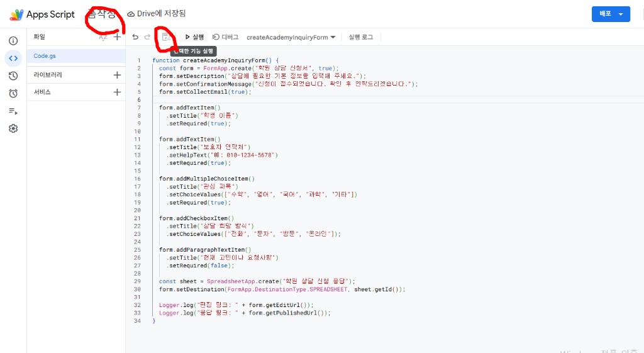Click the form.setDescription code line
The width and height of the screenshot is (644, 353).
[262, 76]
